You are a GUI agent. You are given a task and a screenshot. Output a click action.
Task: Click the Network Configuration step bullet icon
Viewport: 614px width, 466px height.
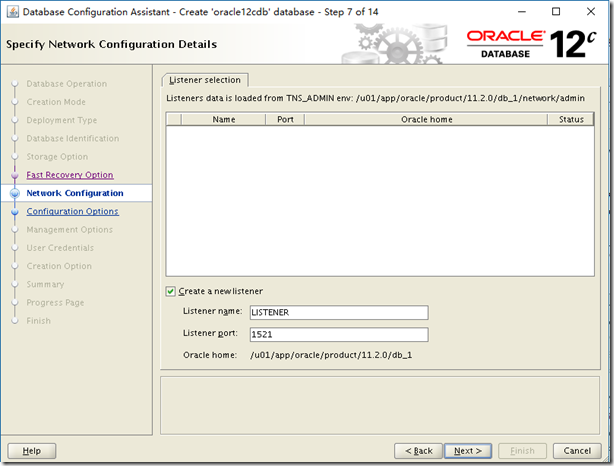(15, 193)
